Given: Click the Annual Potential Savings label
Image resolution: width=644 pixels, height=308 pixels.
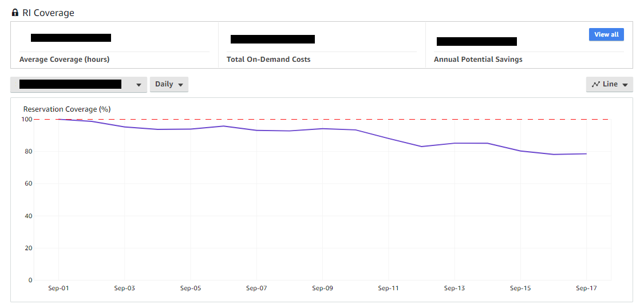Looking at the screenshot, I should pyautogui.click(x=478, y=60).
